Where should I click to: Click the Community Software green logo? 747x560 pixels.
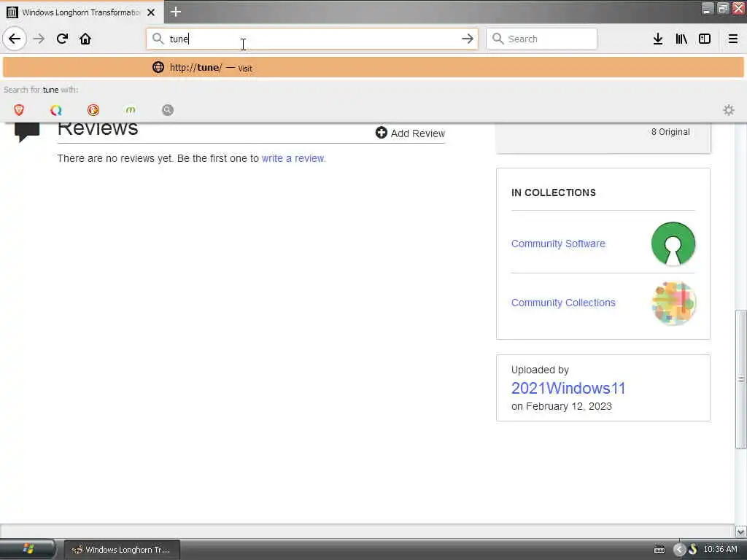(673, 244)
